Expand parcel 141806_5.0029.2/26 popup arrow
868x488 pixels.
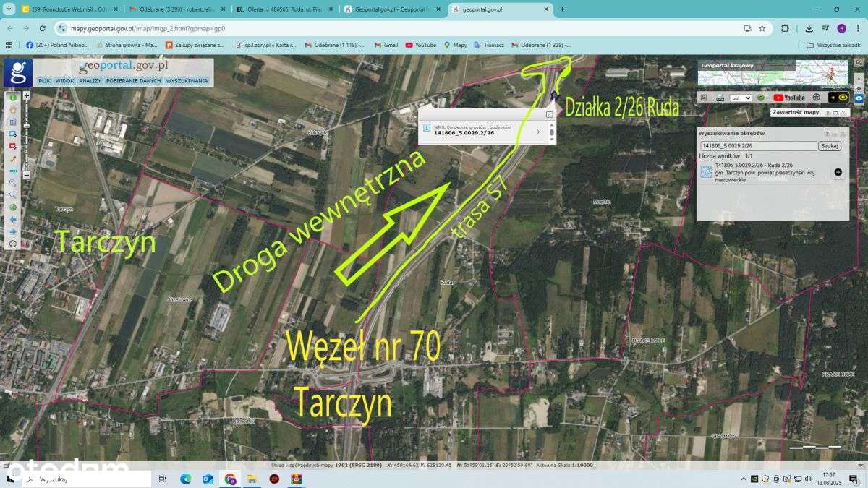[x=537, y=132]
